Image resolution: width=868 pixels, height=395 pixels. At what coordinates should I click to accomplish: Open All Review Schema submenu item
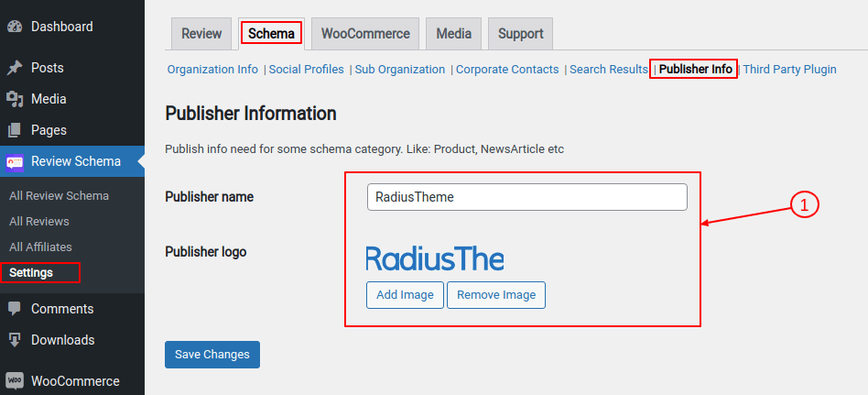click(x=59, y=196)
